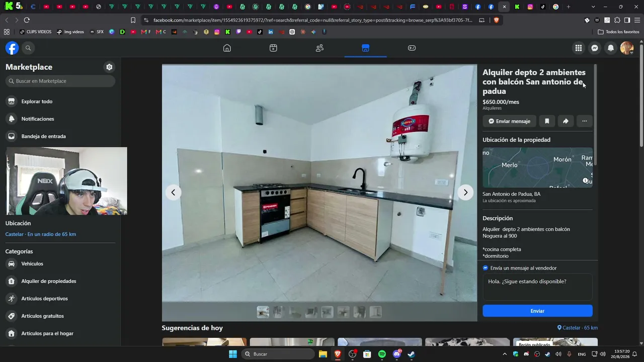This screenshot has height=362, width=644.
Task: Open the Facebook menu grid icon
Action: [x=579, y=48]
